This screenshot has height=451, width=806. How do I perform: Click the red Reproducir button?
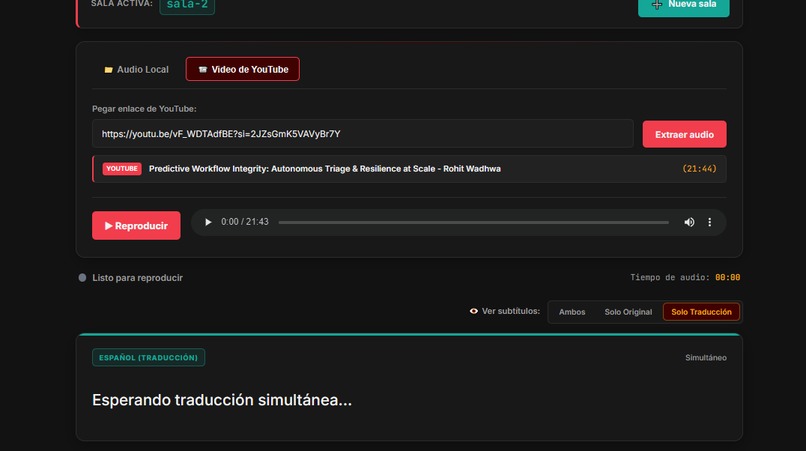[x=136, y=225]
